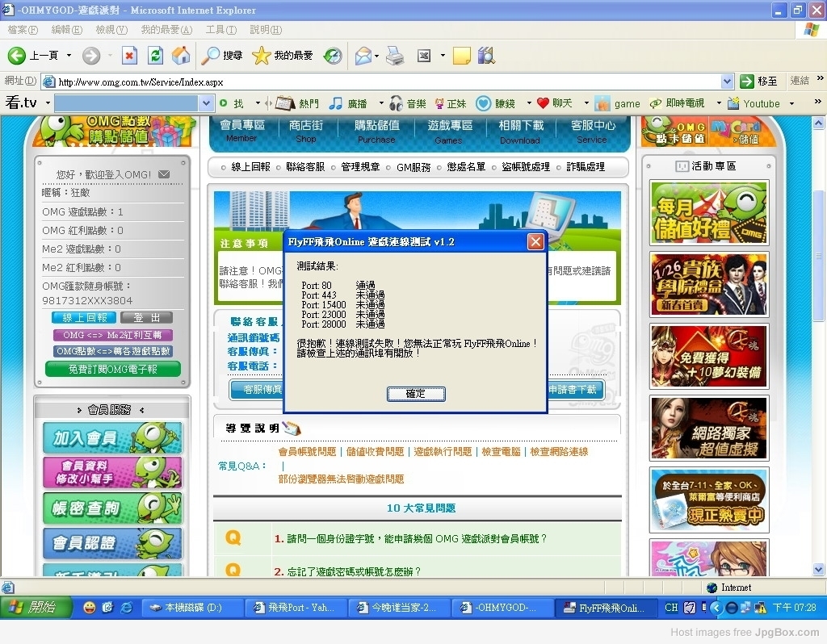Expand the 看.tv search box dropdown
Screen dimensions: 827x644
206,103
